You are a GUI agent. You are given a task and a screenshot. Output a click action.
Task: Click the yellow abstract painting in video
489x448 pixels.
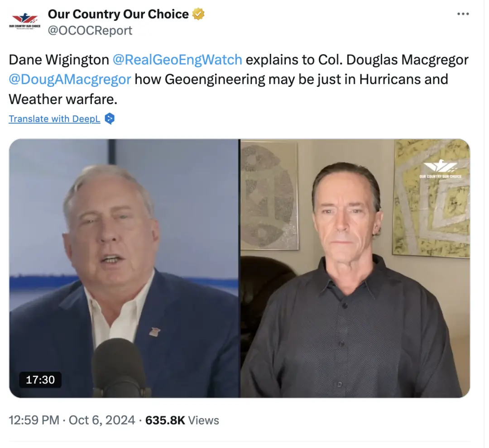click(431, 199)
